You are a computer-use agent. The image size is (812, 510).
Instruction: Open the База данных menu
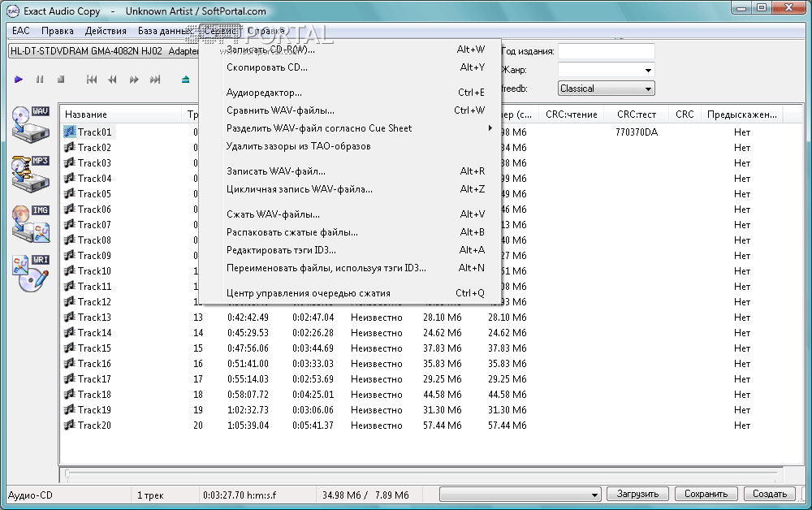[165, 31]
